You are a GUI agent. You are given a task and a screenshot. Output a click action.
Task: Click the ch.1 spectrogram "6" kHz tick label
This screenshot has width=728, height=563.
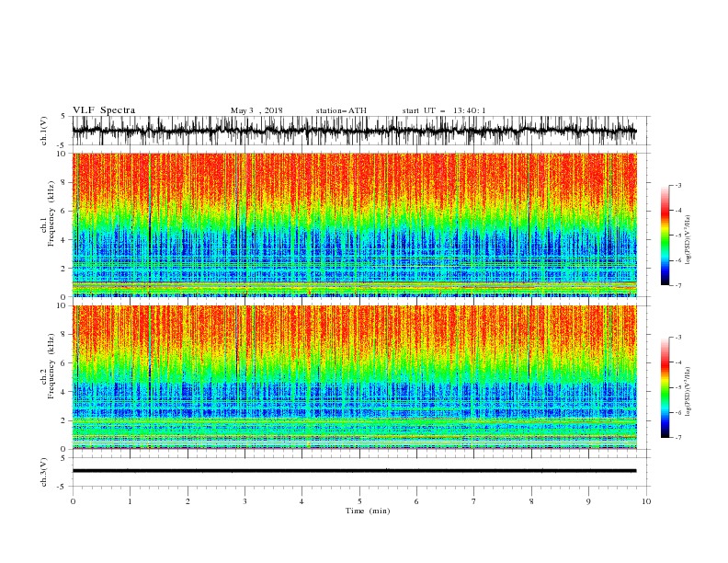pos(64,211)
